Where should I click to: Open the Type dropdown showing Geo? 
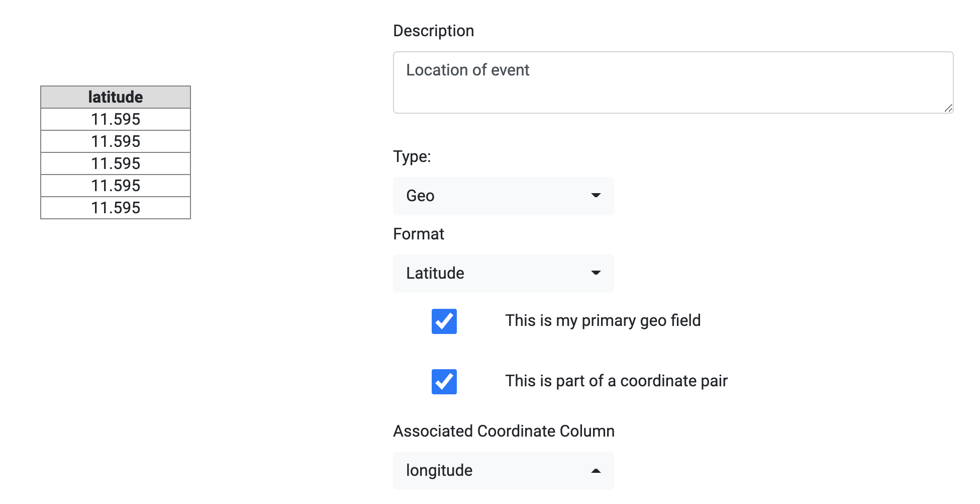(503, 196)
